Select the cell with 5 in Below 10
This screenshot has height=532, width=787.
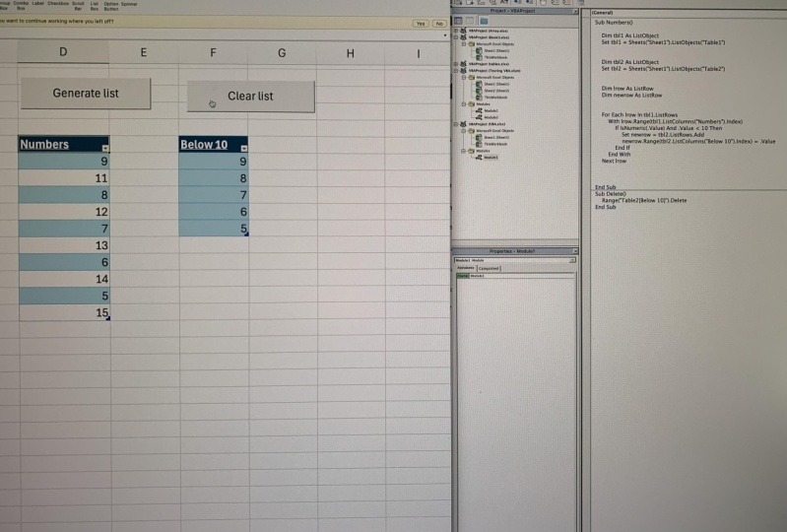(214, 229)
